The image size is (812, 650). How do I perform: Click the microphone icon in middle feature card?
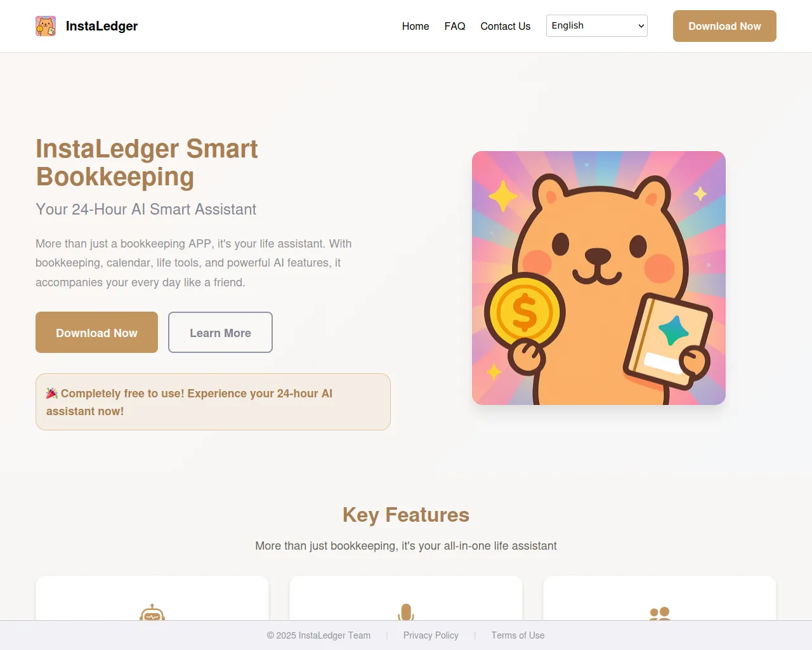pos(406,613)
